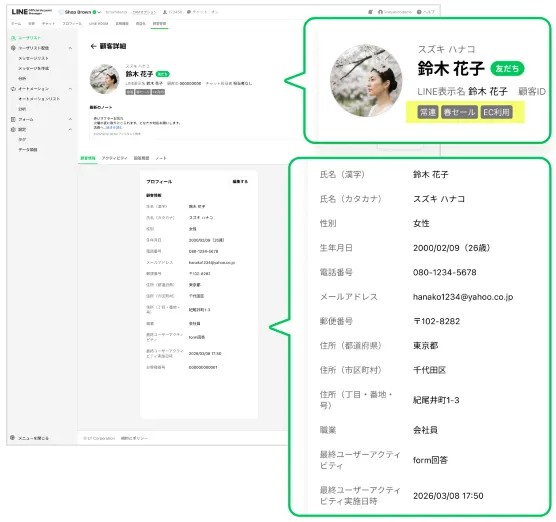Click the オートメーション sidebar icon

(x=13, y=89)
